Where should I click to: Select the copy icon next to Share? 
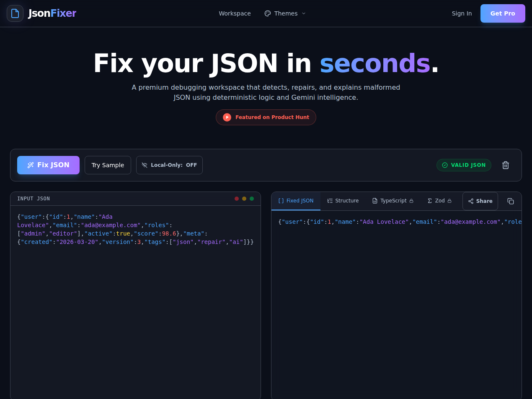coord(511,201)
